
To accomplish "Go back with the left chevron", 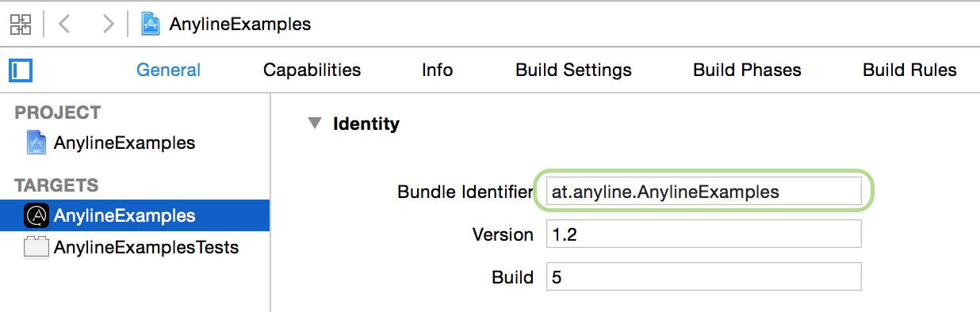I will (65, 24).
